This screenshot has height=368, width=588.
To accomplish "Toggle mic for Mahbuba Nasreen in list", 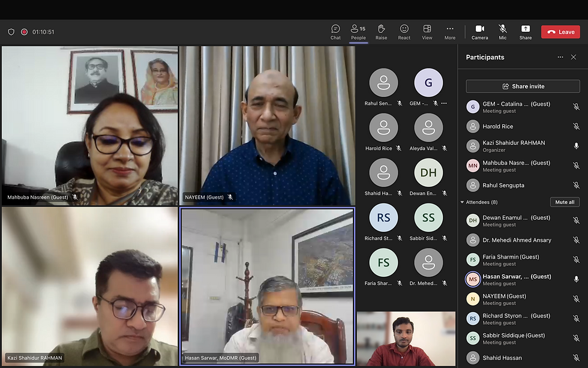I will pyautogui.click(x=576, y=166).
